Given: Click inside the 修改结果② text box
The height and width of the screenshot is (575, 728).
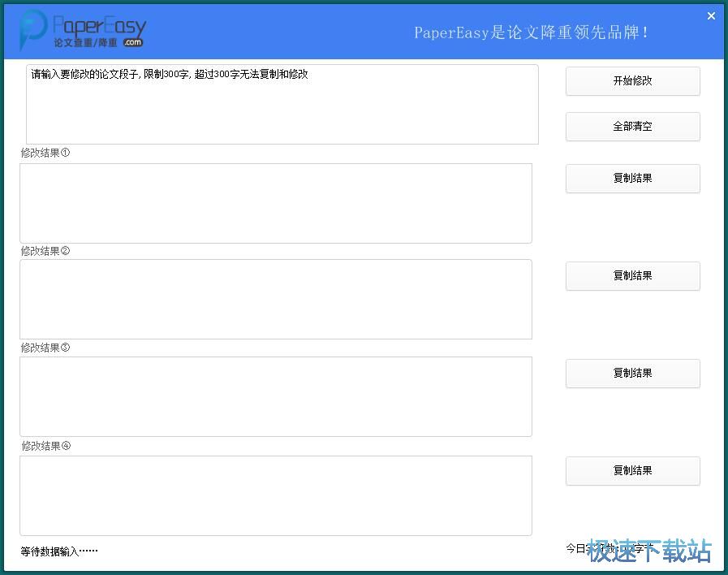Looking at the screenshot, I should (276, 299).
